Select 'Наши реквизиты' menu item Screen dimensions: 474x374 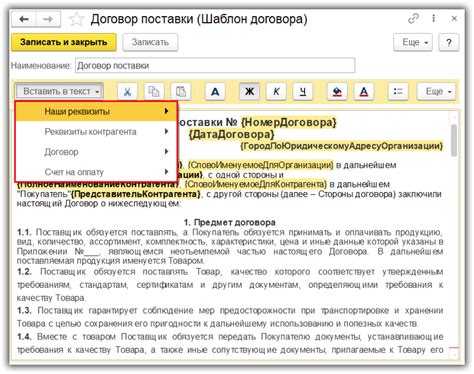pos(96,111)
